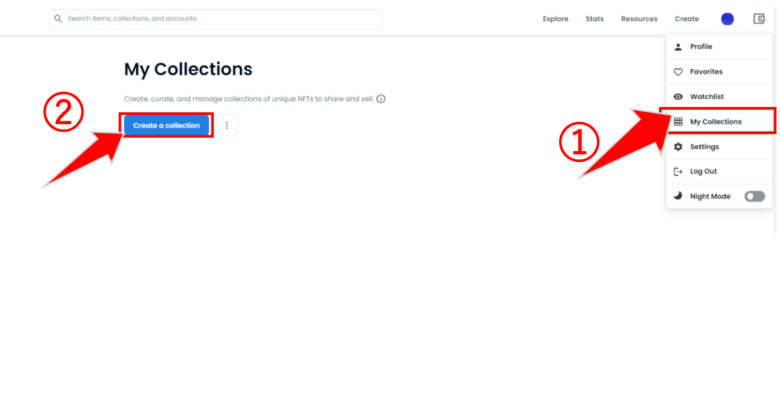
Task: Click the moon Night Mode icon
Action: click(x=678, y=196)
